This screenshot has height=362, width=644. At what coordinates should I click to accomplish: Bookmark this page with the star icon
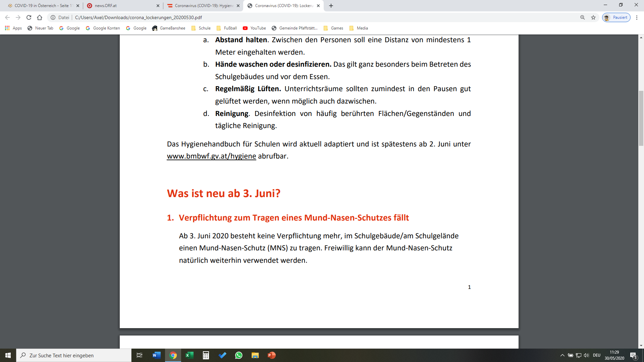click(593, 17)
